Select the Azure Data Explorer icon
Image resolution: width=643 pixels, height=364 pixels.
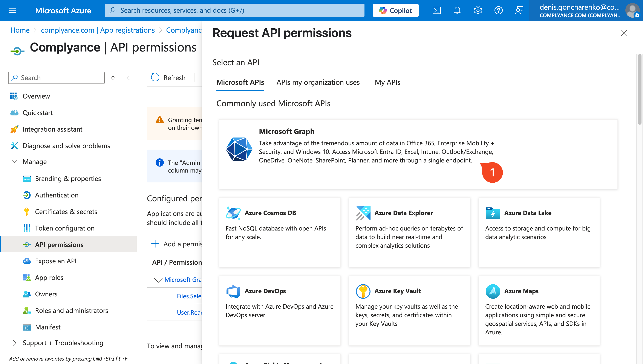363,213
